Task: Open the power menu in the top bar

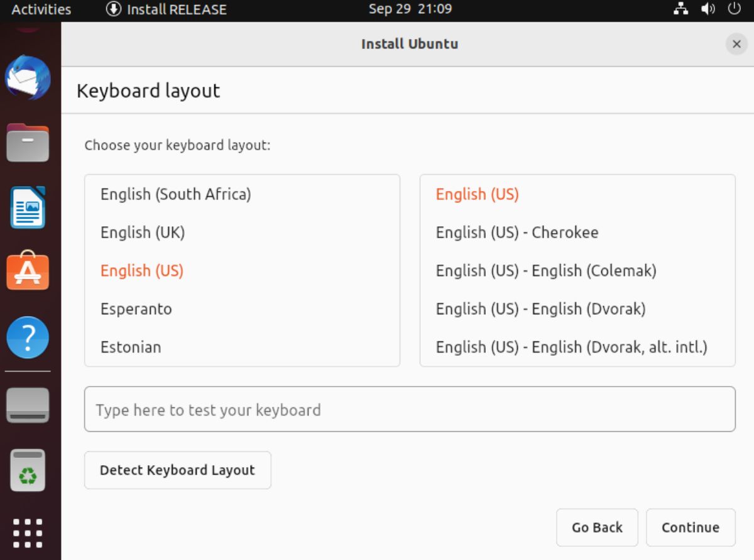Action: tap(734, 9)
